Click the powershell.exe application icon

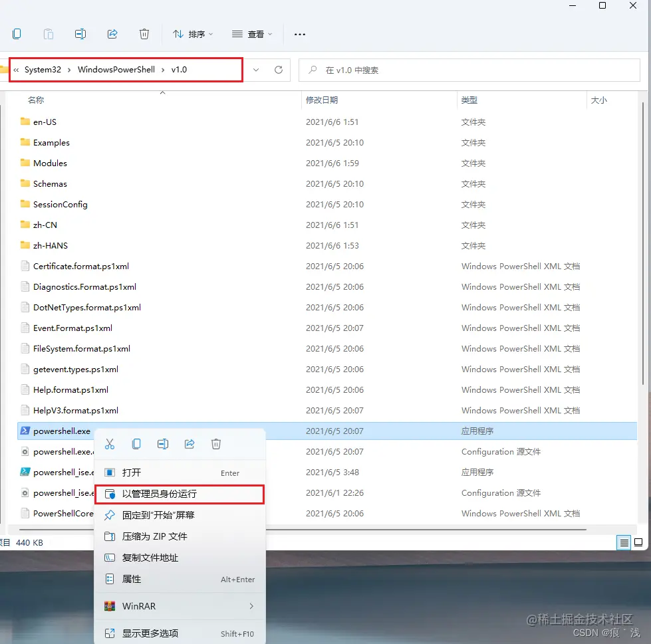(x=25, y=431)
